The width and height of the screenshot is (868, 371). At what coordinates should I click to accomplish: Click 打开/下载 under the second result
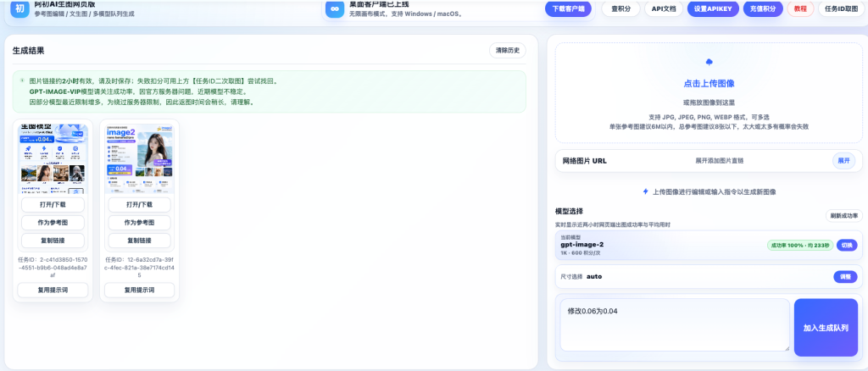click(x=140, y=205)
